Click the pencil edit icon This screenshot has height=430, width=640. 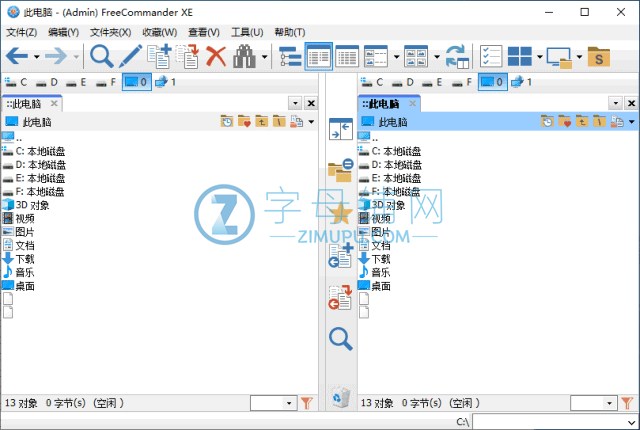tap(130, 56)
